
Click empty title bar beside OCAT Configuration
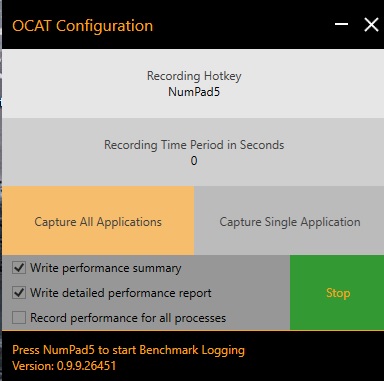243,25
